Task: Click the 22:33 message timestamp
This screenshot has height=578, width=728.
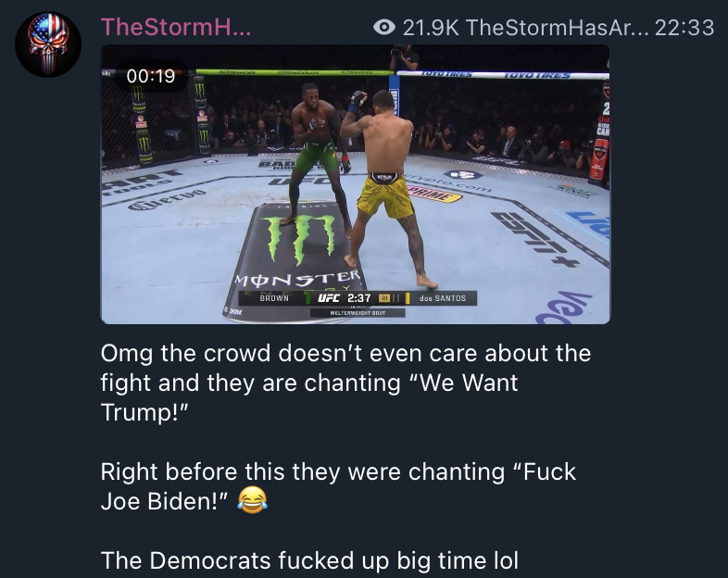Action: coord(684,28)
